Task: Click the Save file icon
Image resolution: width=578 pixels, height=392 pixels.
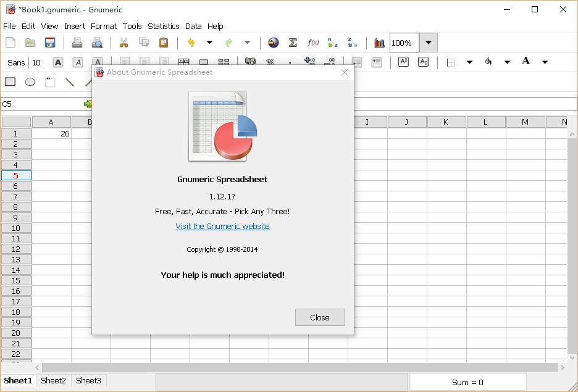Action: tap(50, 43)
